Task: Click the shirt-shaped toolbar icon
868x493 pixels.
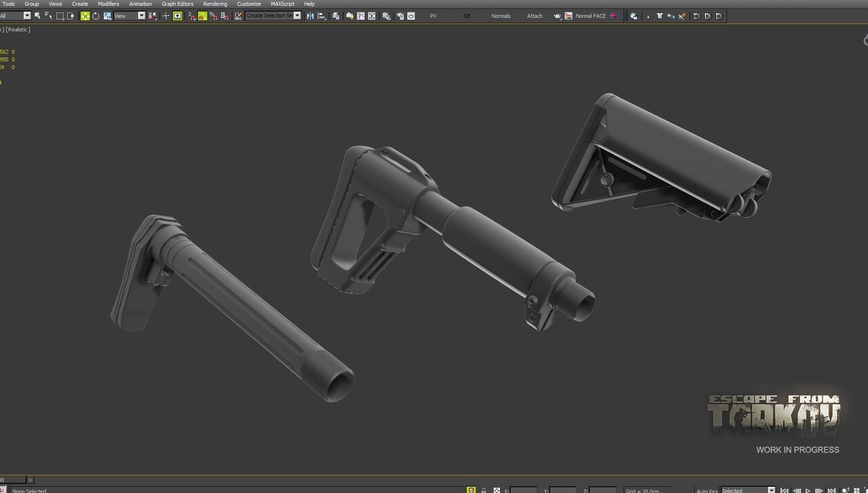Action: [659, 16]
